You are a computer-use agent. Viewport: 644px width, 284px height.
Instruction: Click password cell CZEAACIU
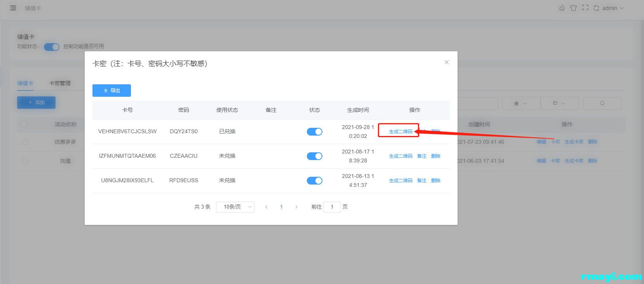(x=184, y=156)
